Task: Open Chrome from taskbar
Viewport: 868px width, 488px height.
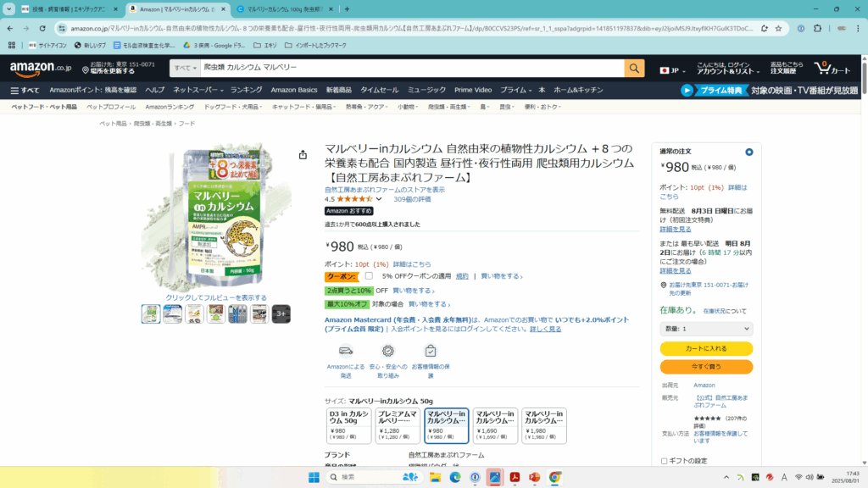Action: (x=554, y=478)
